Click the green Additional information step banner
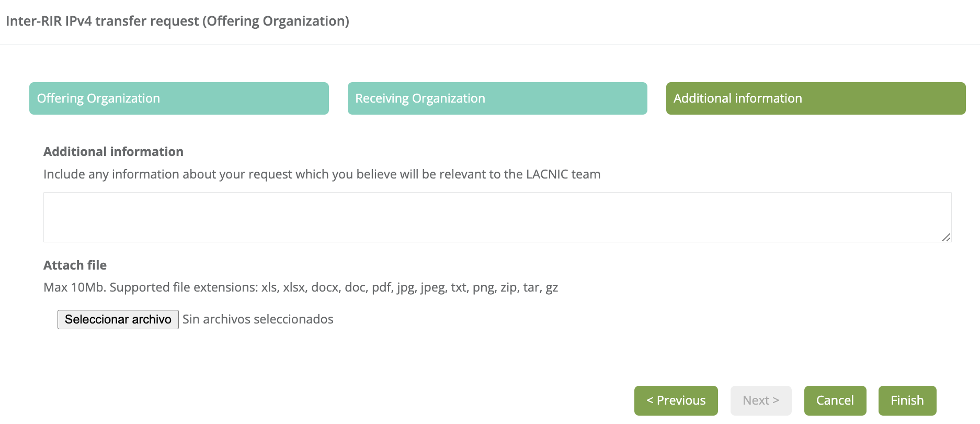The height and width of the screenshot is (424, 980). (815, 98)
